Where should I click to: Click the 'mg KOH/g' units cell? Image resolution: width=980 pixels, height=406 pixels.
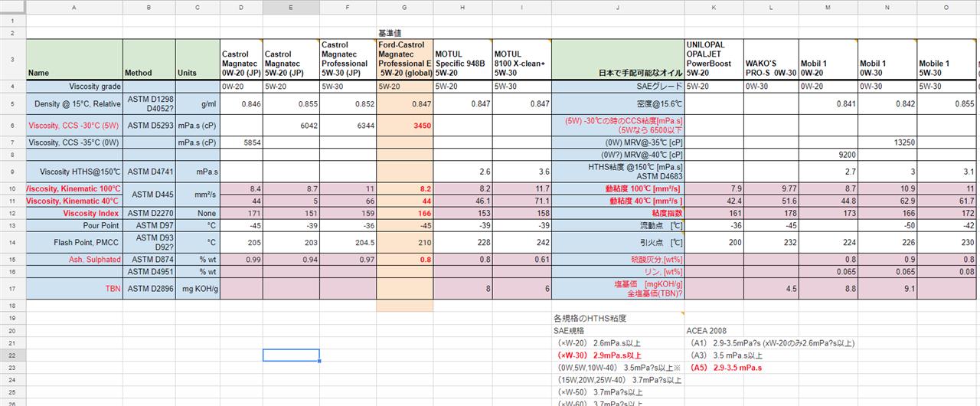pos(198,289)
